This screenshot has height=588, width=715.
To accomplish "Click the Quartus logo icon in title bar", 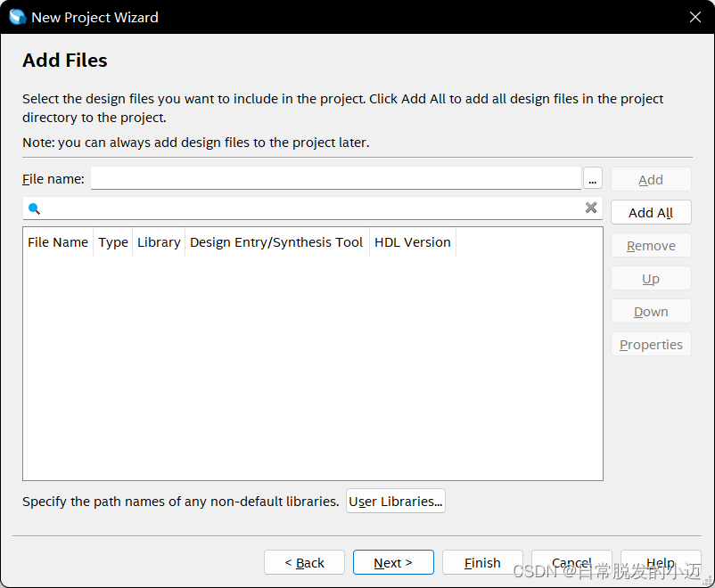I will tap(17, 17).
